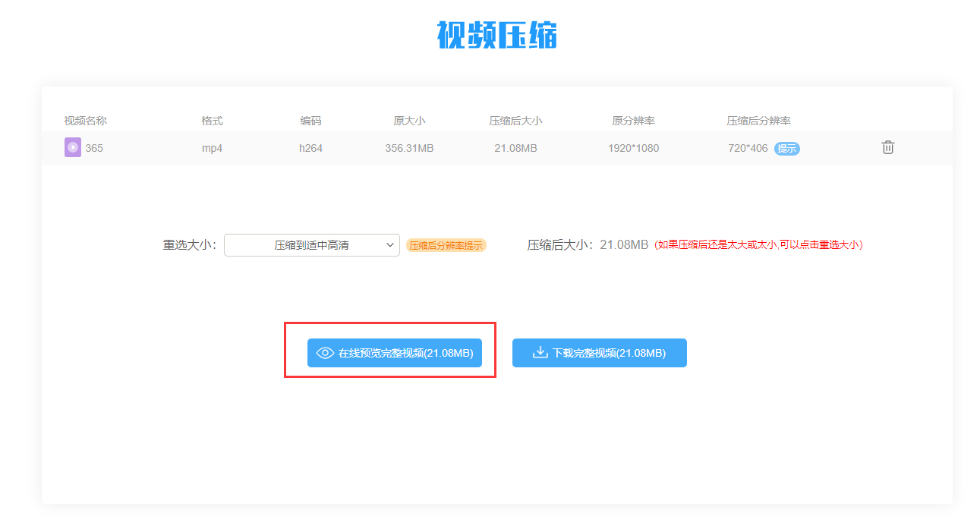Click the blue 提示 badge next to 720*406

[x=786, y=149]
